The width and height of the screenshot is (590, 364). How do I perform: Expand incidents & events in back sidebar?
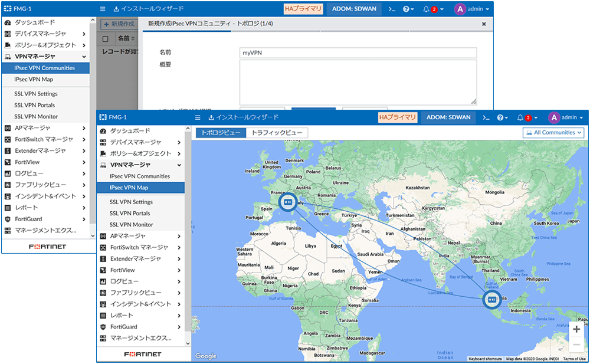(x=84, y=196)
